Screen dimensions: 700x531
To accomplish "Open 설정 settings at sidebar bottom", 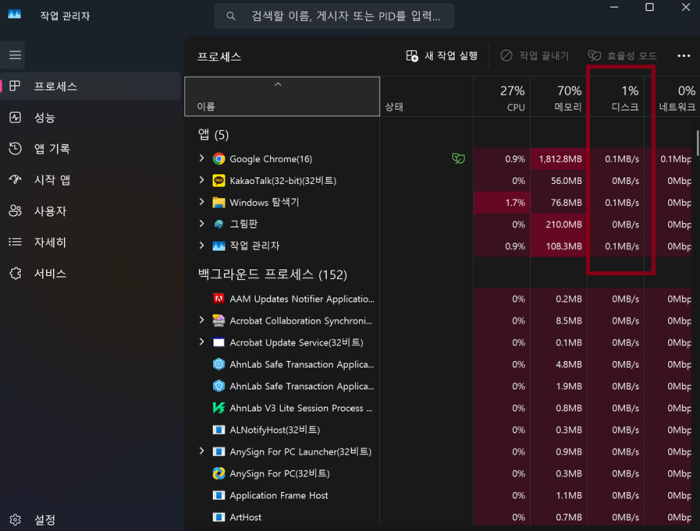I will click(x=90, y=520).
